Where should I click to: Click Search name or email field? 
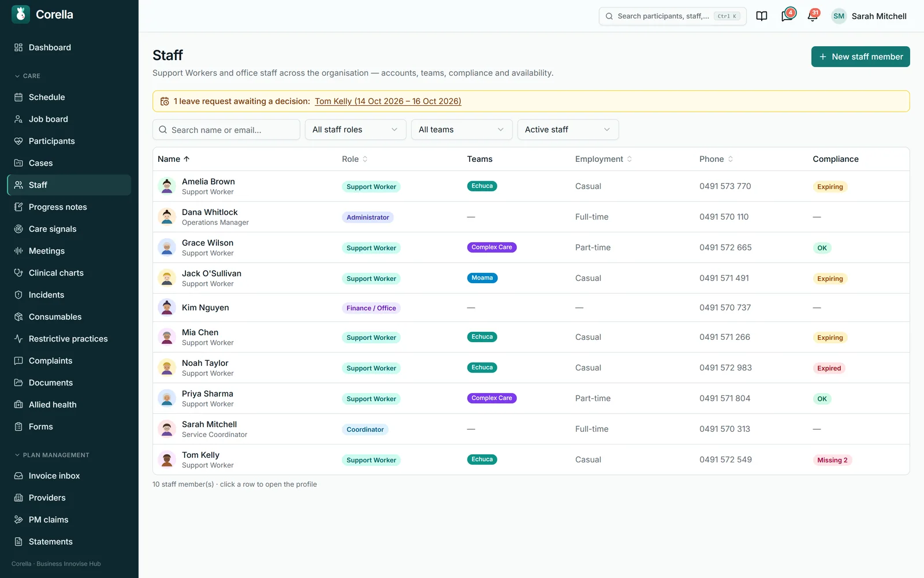(x=226, y=129)
